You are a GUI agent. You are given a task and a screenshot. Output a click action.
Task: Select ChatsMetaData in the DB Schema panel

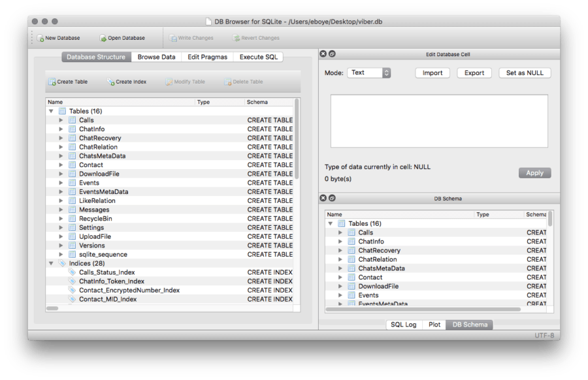click(436, 268)
